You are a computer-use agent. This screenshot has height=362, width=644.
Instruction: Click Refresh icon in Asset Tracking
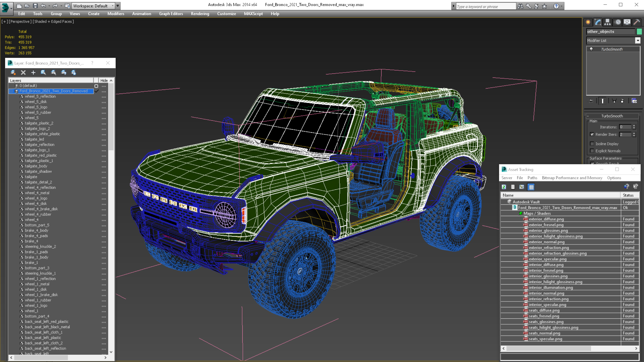point(504,187)
